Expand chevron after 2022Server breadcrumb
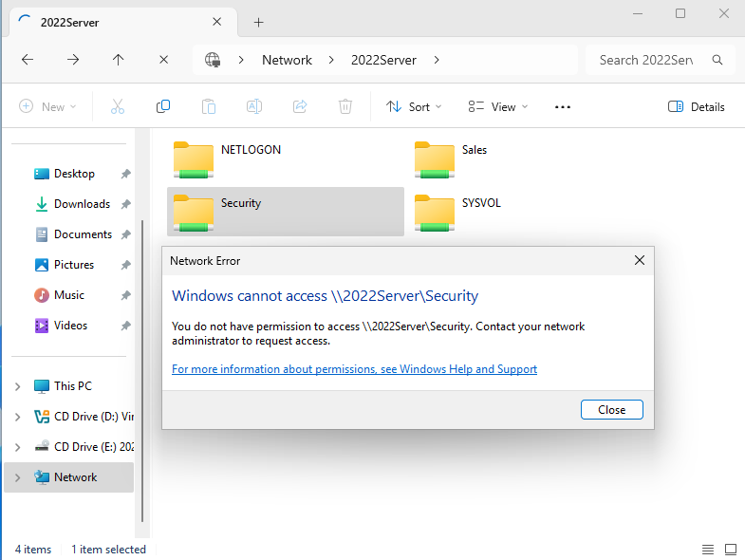Viewport: 745px width, 560px height. [437, 60]
